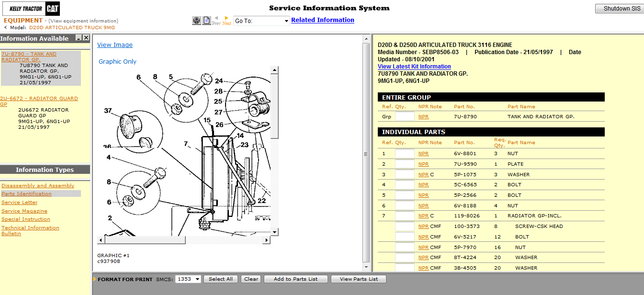Click the Add to Parts List button
Image resolution: width=644 pixels, height=295 pixels.
coord(295,278)
